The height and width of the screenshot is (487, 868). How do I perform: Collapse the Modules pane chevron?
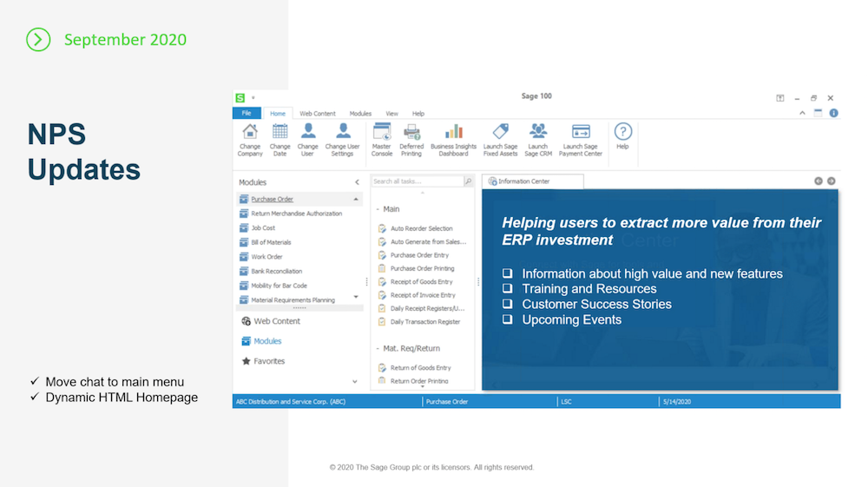357,182
